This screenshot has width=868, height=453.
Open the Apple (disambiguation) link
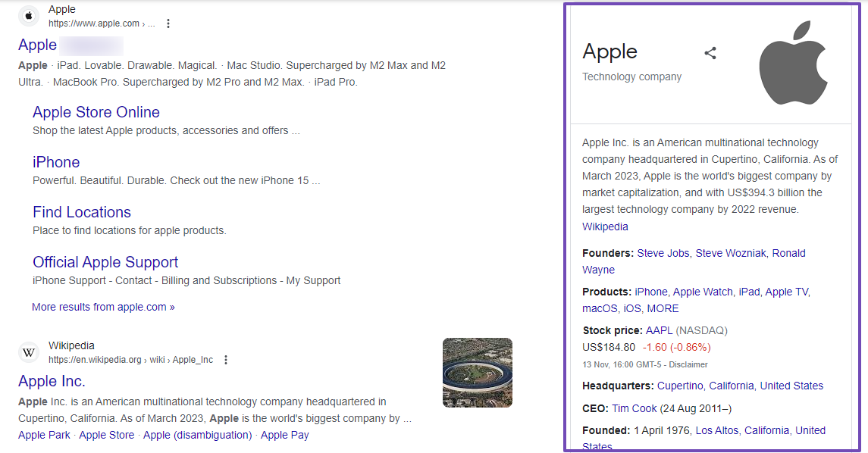[x=198, y=436]
